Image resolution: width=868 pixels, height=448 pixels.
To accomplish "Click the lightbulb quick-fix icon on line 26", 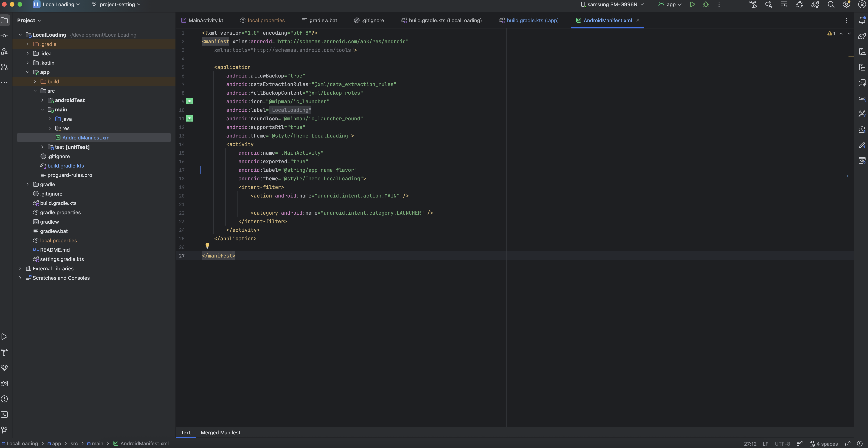I will (x=207, y=246).
